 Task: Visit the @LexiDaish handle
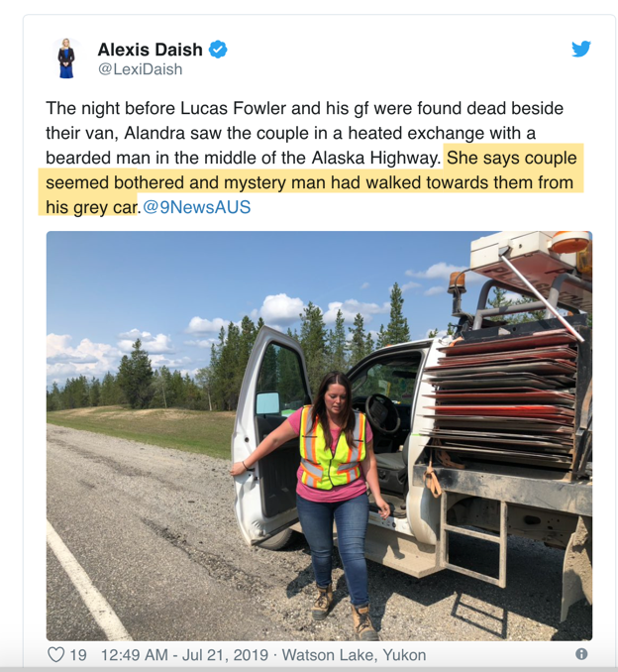coord(140,69)
